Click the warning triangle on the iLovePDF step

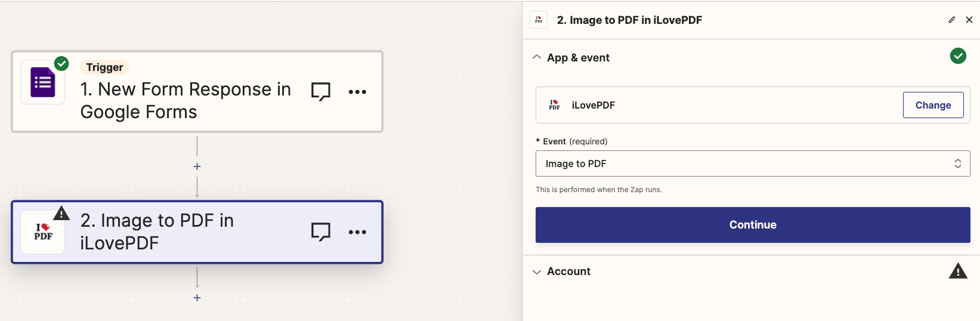(x=61, y=213)
